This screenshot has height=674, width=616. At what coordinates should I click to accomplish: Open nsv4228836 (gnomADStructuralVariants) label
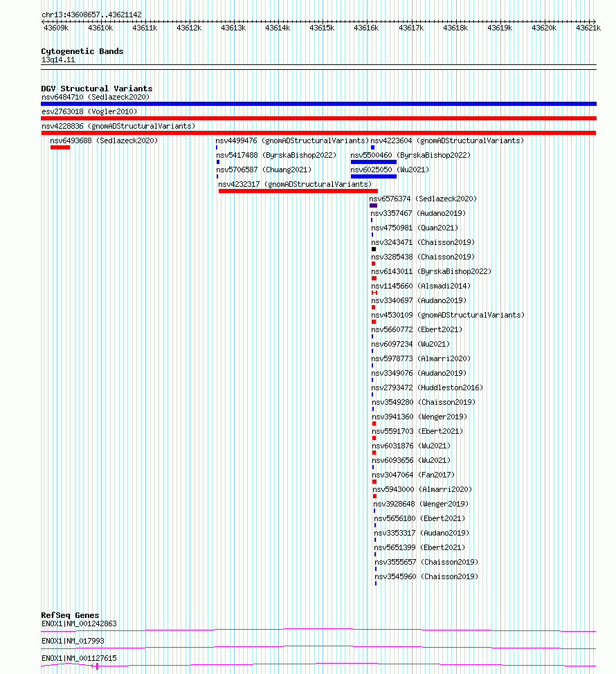pyautogui.click(x=118, y=127)
